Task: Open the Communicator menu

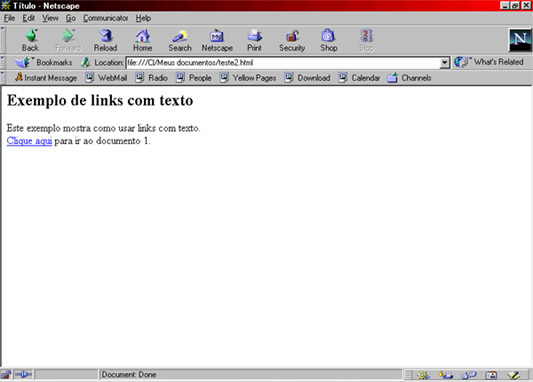Action: tap(106, 18)
